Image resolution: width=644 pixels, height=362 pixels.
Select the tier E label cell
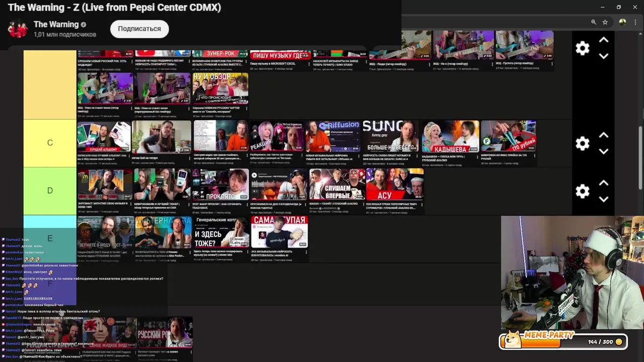tap(50, 238)
